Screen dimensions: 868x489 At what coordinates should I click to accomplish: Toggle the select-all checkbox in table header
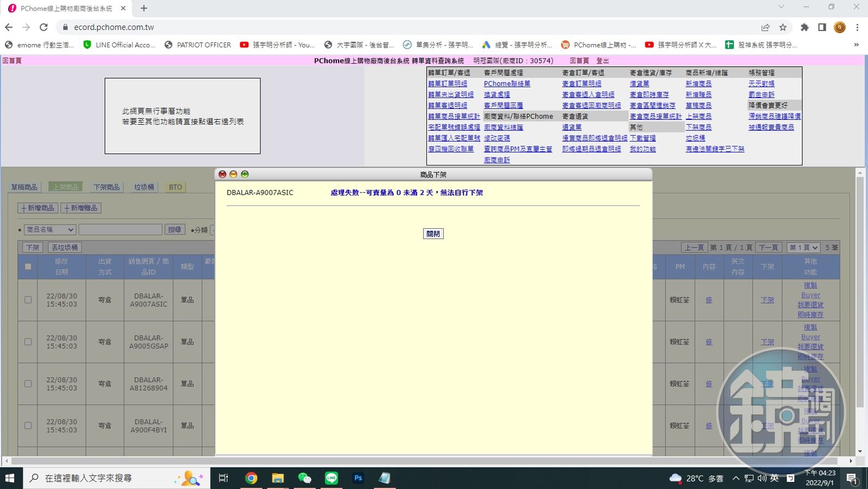28,266
